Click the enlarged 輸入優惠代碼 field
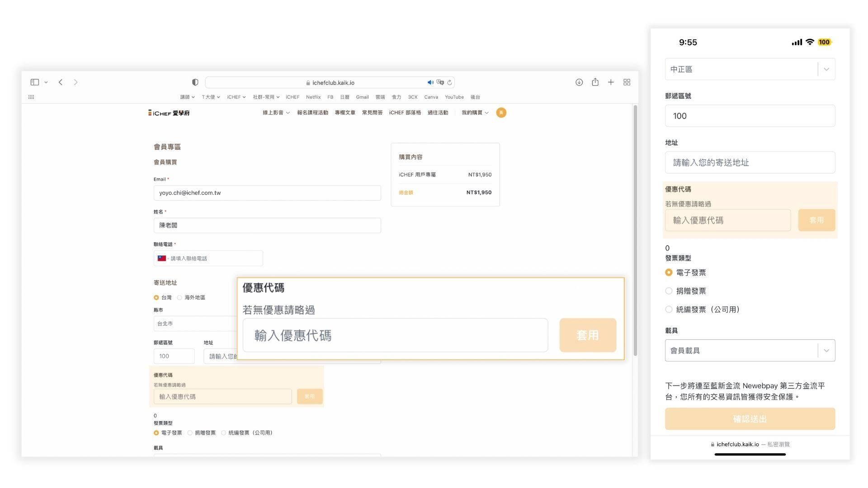Viewport: 868px width, 488px height. [395, 335]
